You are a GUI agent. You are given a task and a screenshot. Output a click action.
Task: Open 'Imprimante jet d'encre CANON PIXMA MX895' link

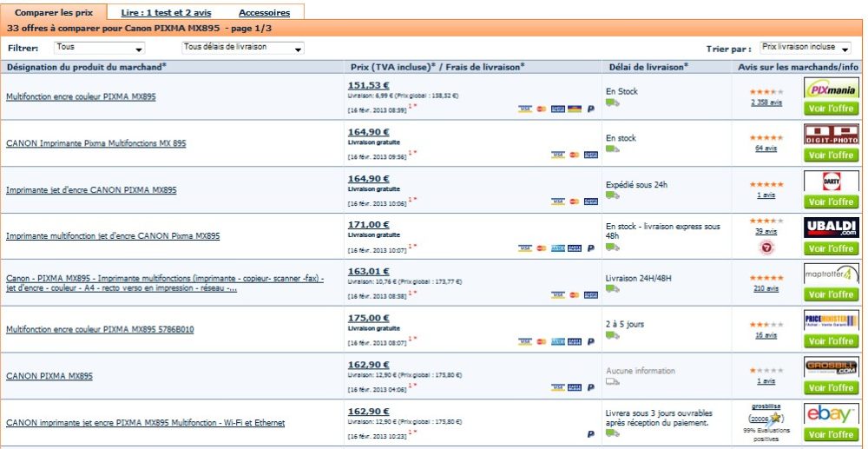[91, 190]
